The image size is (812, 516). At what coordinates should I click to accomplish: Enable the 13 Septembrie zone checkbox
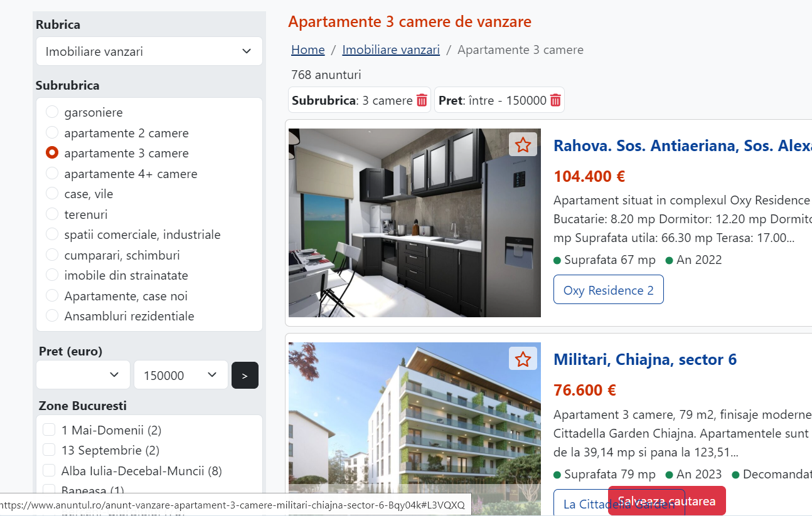pyautogui.click(x=48, y=450)
